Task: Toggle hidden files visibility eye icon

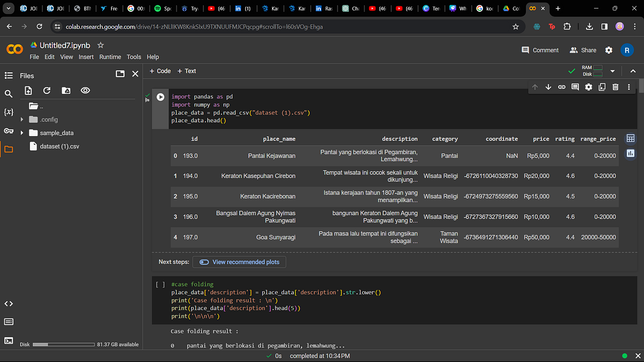Action: pyautogui.click(x=85, y=91)
